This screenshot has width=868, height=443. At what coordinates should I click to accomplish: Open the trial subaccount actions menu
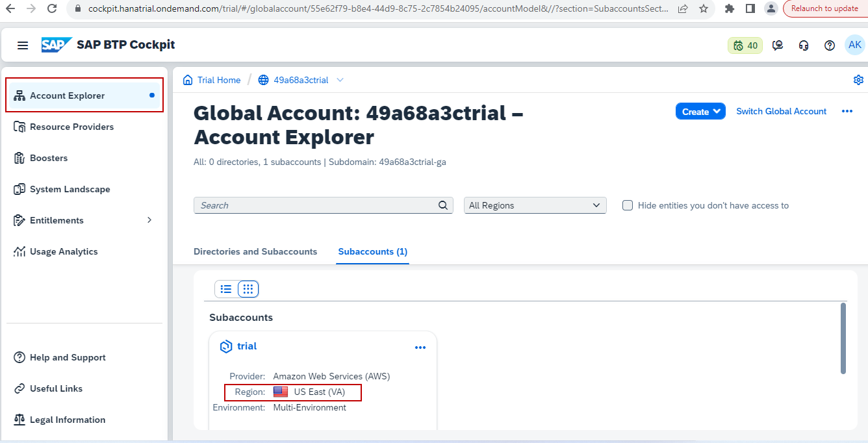click(x=420, y=348)
